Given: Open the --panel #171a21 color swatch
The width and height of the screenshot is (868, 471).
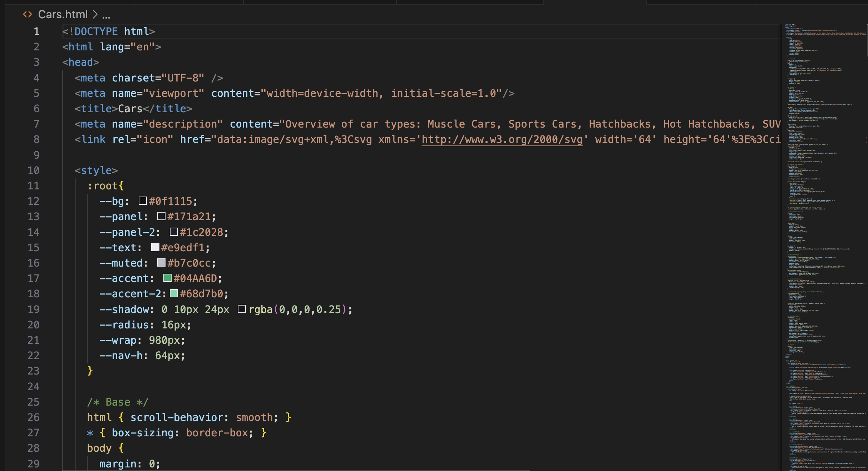Looking at the screenshot, I should click(161, 216).
